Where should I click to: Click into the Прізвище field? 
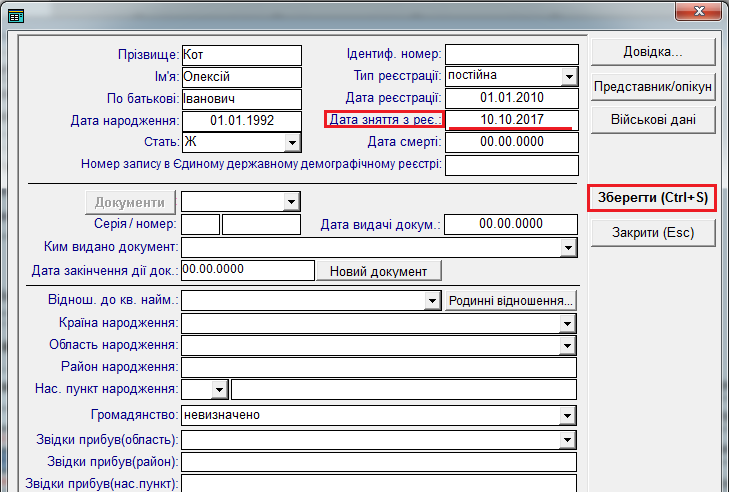241,54
